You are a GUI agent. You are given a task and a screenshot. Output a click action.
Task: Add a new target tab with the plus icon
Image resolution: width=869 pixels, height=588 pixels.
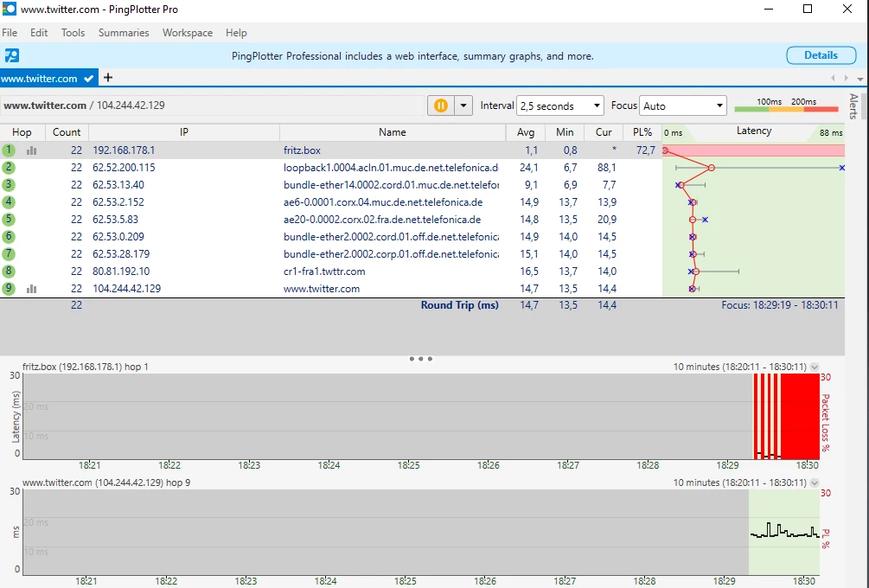coord(108,78)
